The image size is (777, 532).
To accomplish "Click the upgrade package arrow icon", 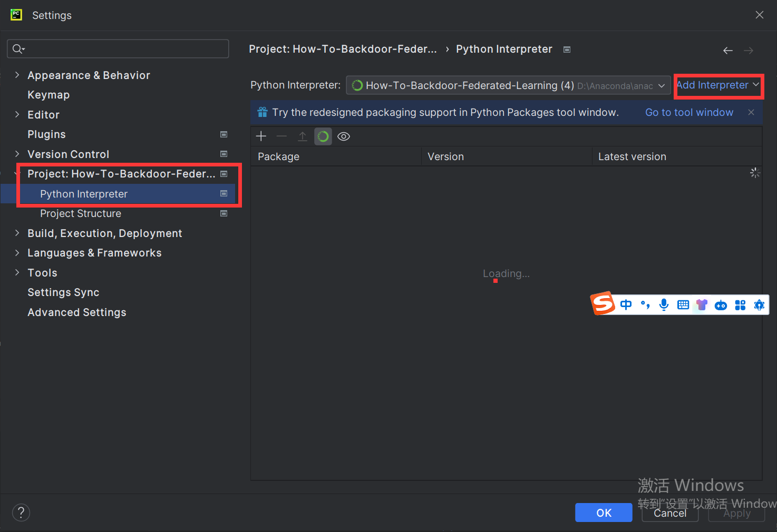I will pyautogui.click(x=303, y=136).
